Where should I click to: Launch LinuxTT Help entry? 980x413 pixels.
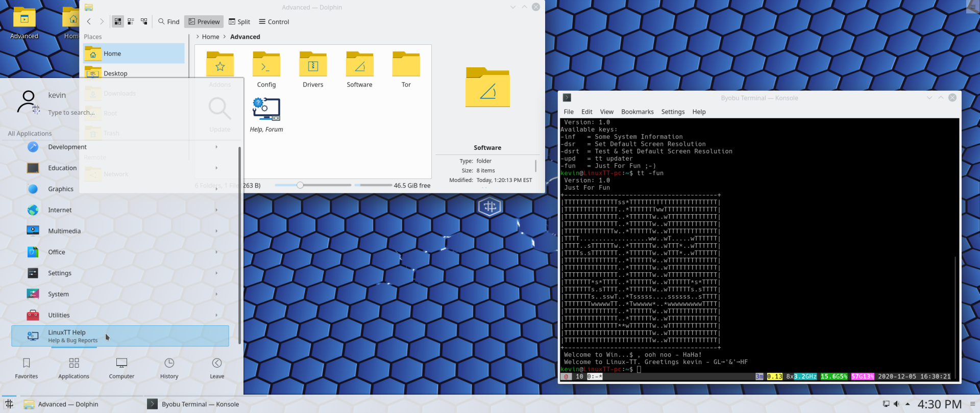120,336
